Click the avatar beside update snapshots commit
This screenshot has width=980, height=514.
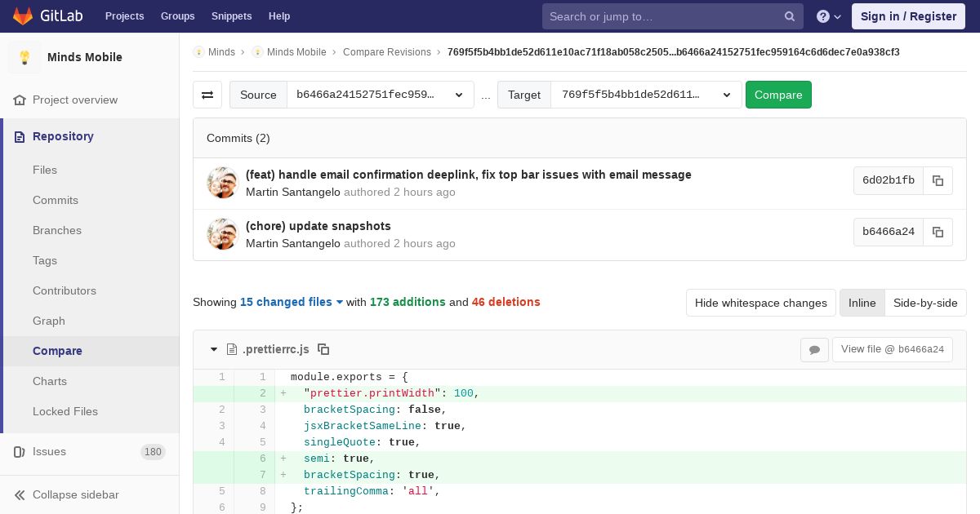pos(222,234)
